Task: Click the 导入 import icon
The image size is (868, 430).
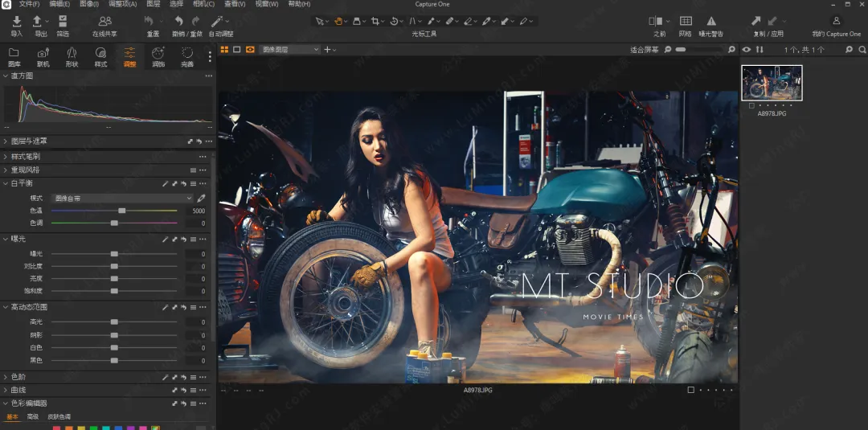Action: click(16, 22)
